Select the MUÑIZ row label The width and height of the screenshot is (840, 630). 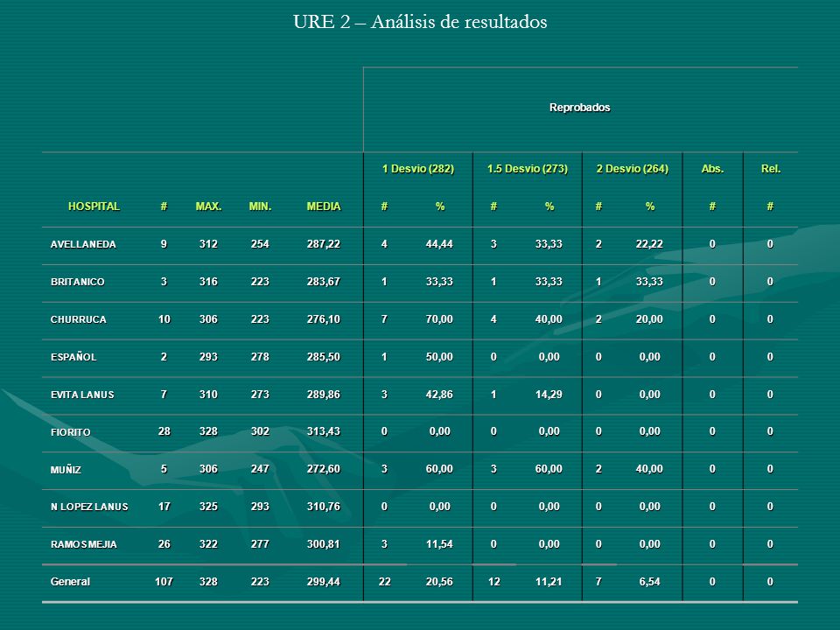coord(66,470)
